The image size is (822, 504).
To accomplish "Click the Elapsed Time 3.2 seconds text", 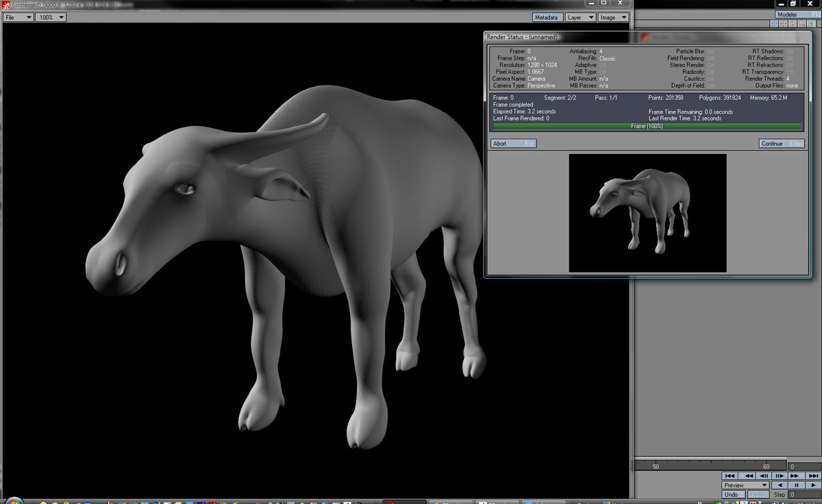I will pos(525,112).
